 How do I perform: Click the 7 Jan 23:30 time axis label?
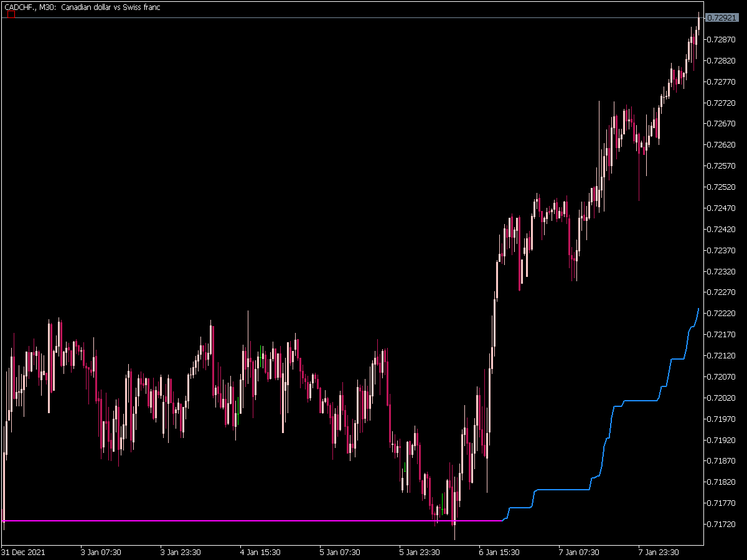coord(659,552)
